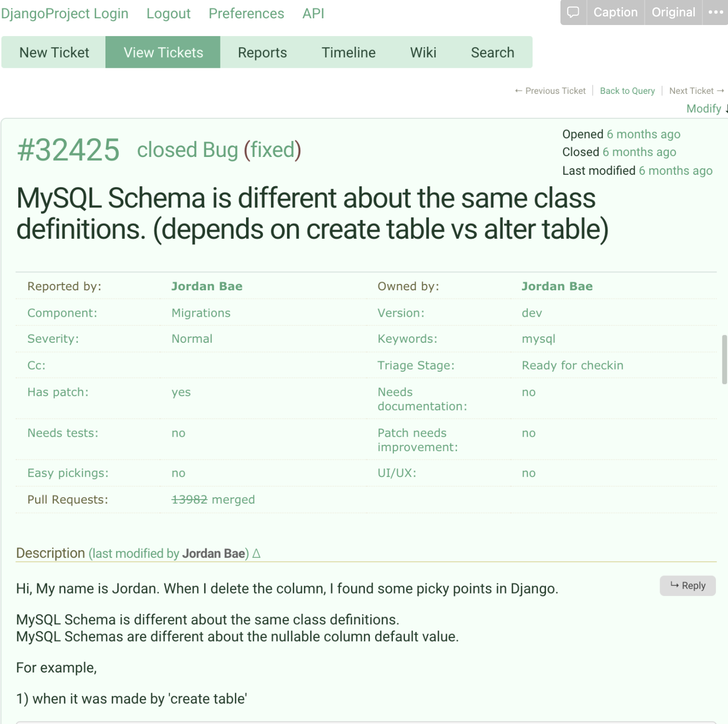This screenshot has height=724, width=728.
Task: Click Last modified 6 months ago timestamp
Action: 676,170
